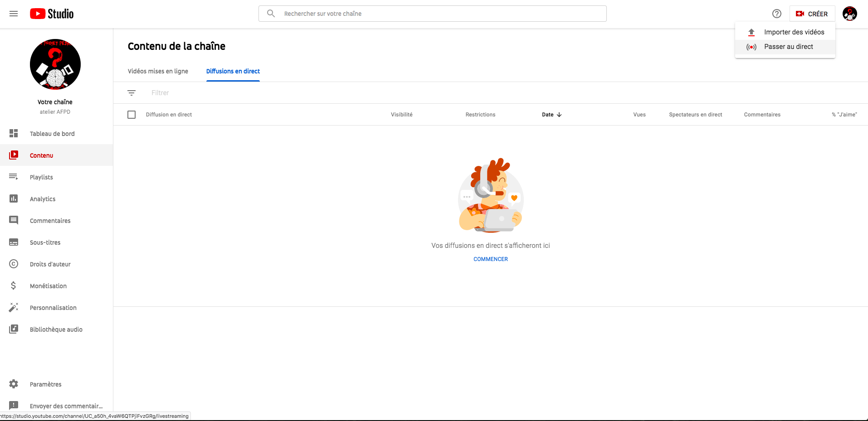Click the Tableau de bord sidebar link

pyautogui.click(x=52, y=134)
